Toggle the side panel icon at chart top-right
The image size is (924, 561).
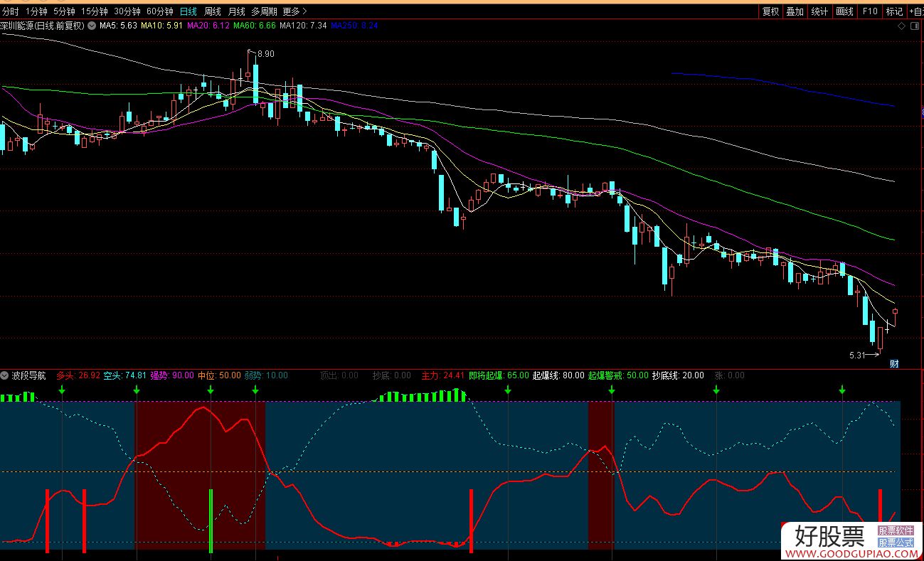pos(915,26)
